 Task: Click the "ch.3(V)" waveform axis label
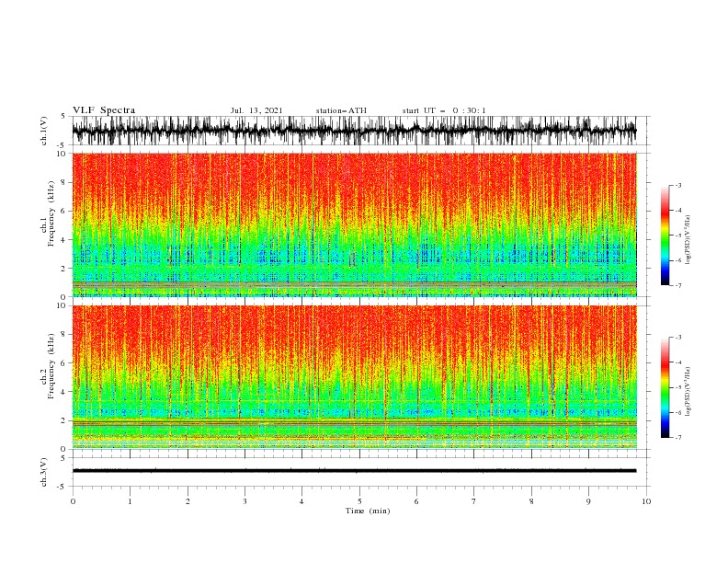tap(44, 472)
